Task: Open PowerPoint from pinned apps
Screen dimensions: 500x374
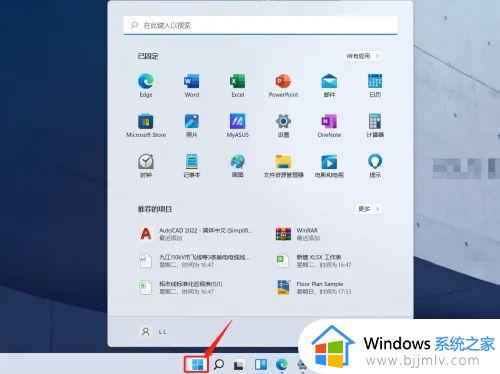Action: coord(283,85)
